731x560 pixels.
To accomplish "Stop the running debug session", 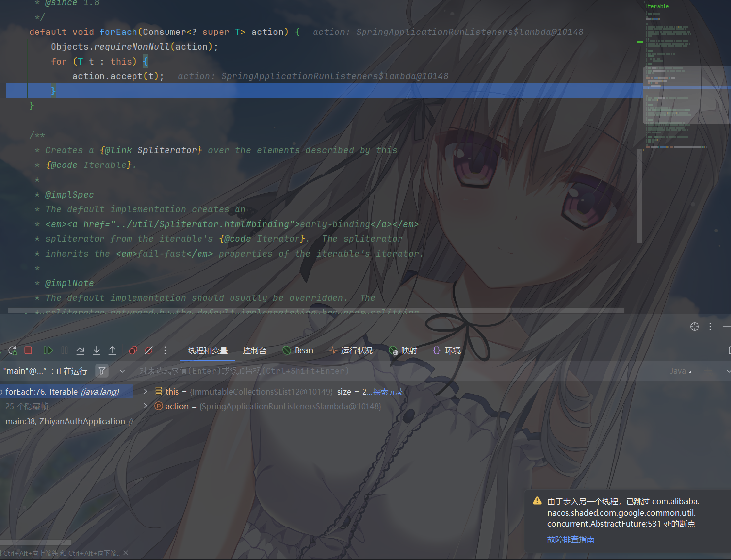I will 28,350.
